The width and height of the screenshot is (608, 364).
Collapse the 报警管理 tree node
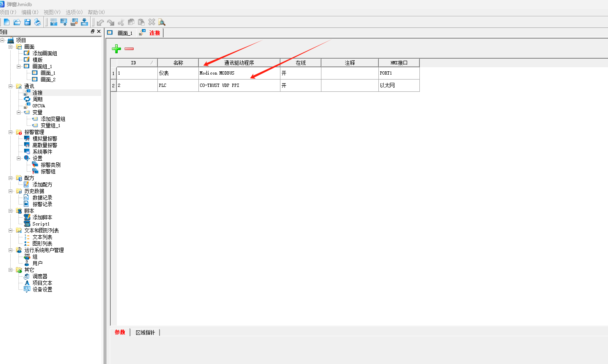click(x=11, y=132)
